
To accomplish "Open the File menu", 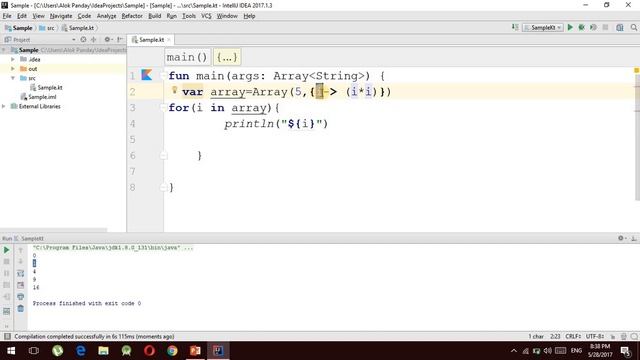I will (x=7, y=16).
